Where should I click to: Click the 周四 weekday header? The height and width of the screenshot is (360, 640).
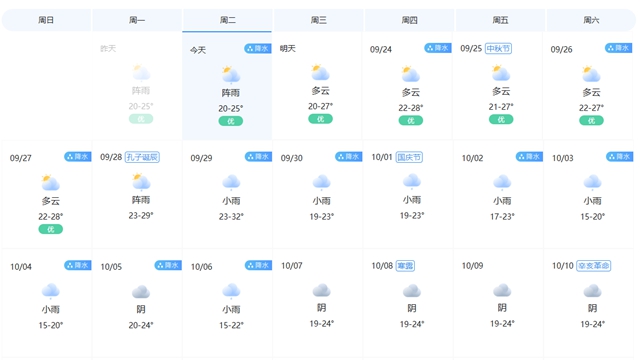pyautogui.click(x=409, y=20)
